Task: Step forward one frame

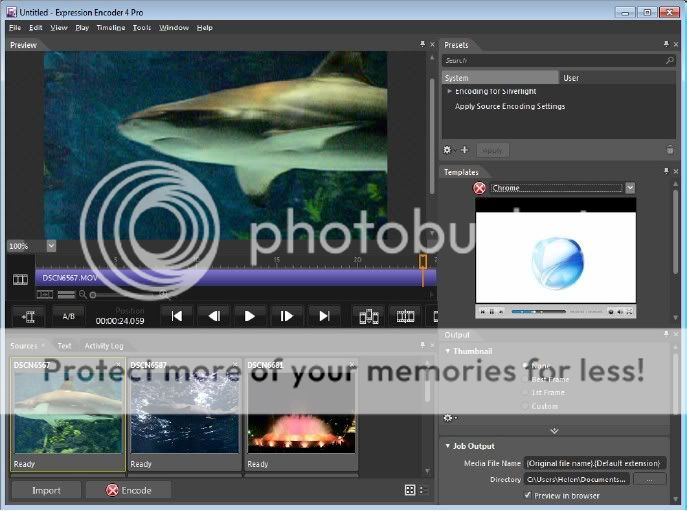Action: (287, 316)
